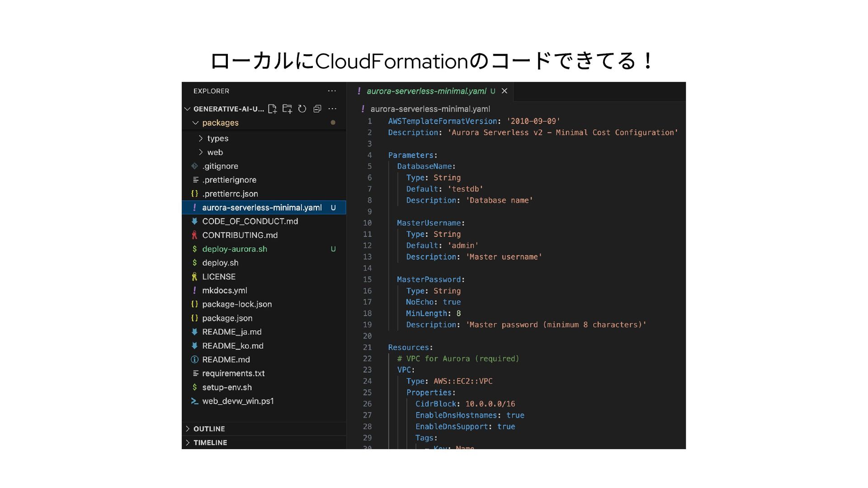
Task: Click the aurora-serverless-minimal.yaml breadcrumb
Action: tap(430, 109)
